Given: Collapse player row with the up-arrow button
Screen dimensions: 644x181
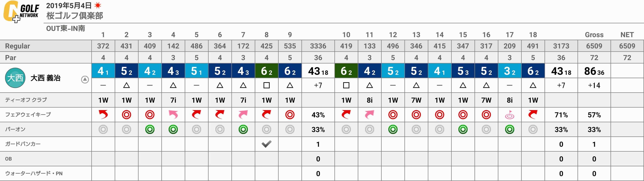Looking at the screenshot, I should point(85,80).
